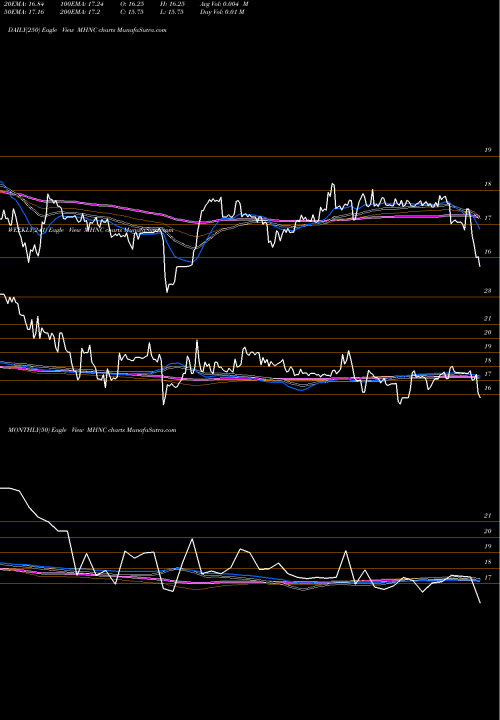Click the 17 price label on weekly chart
The width and height of the screenshot is (500, 720).
pyautogui.click(x=488, y=374)
